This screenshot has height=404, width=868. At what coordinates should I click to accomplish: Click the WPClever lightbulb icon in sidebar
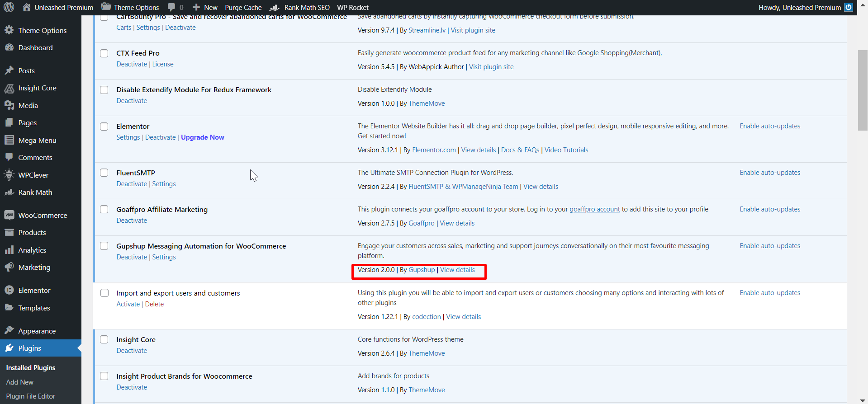pyautogui.click(x=9, y=175)
